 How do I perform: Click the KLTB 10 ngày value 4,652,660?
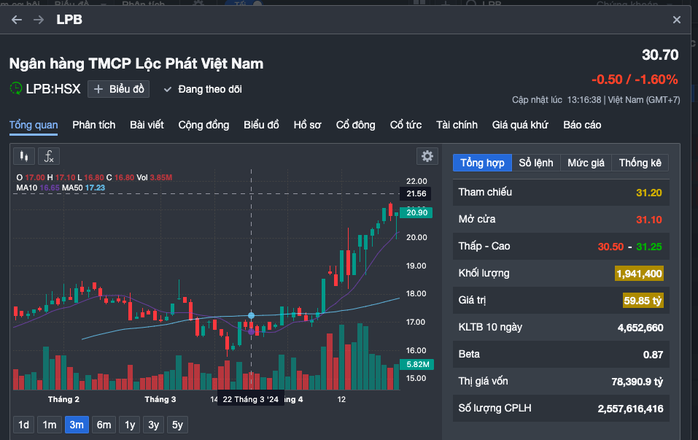coord(640,328)
